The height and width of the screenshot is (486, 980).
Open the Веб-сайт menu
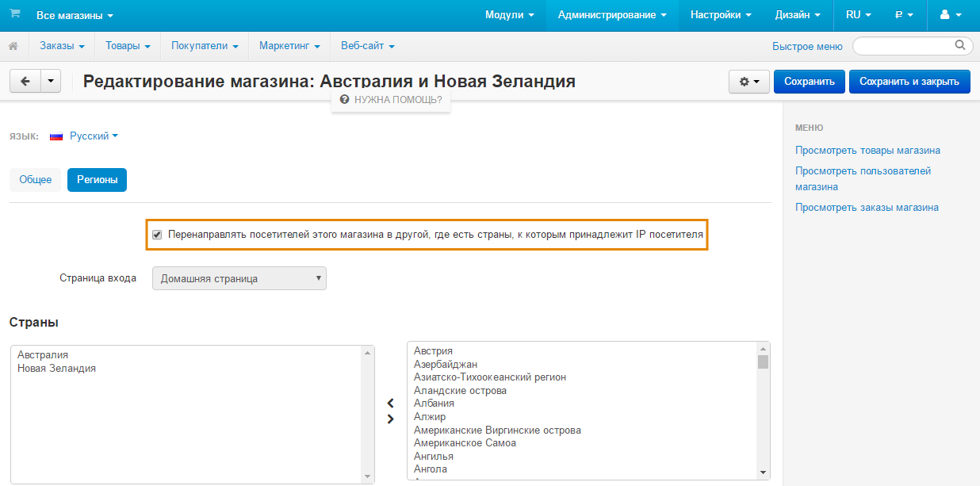(x=368, y=46)
